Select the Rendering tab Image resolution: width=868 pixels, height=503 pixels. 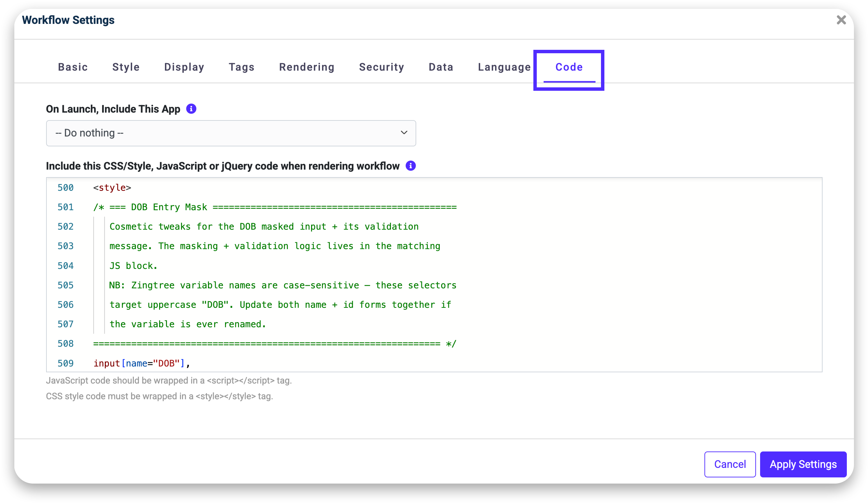[307, 67]
